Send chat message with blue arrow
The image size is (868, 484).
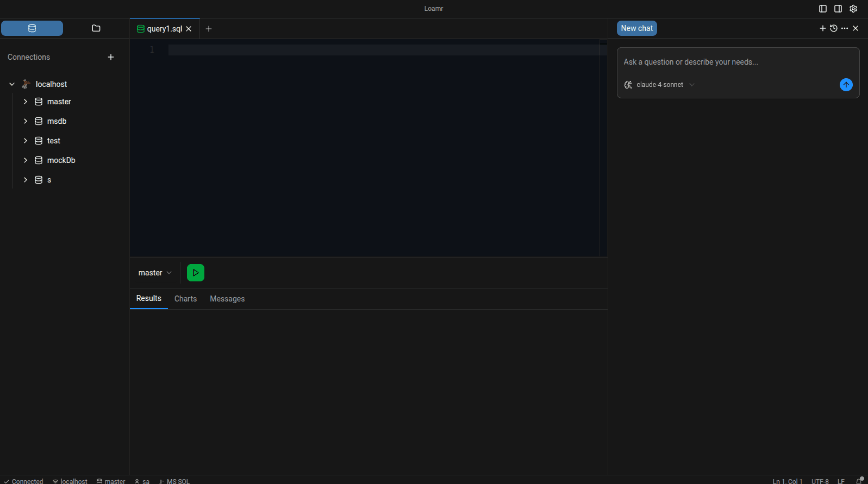[x=846, y=85]
